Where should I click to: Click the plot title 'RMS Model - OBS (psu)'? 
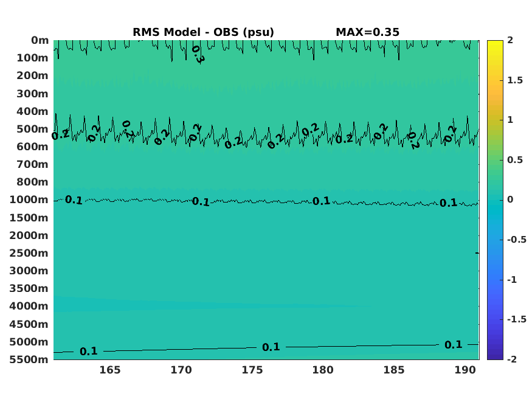coord(203,32)
